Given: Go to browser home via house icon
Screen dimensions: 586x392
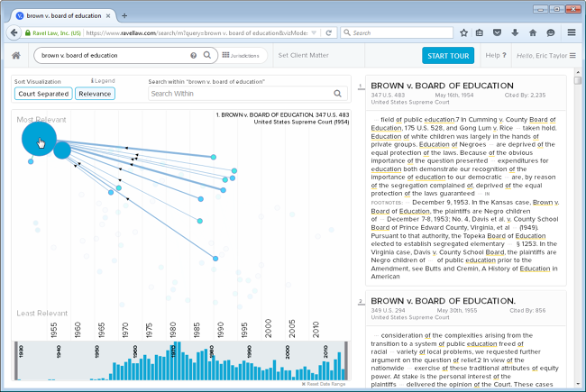Looking at the screenshot, I should point(533,32).
